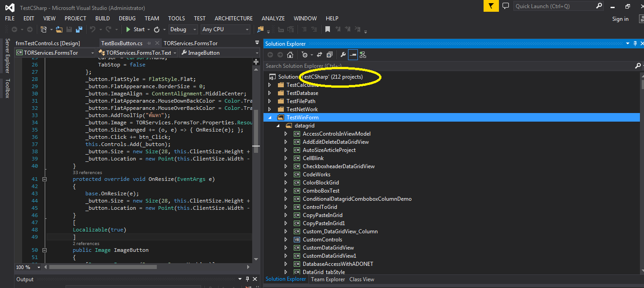Click the View Class Diagram icon

[363, 55]
